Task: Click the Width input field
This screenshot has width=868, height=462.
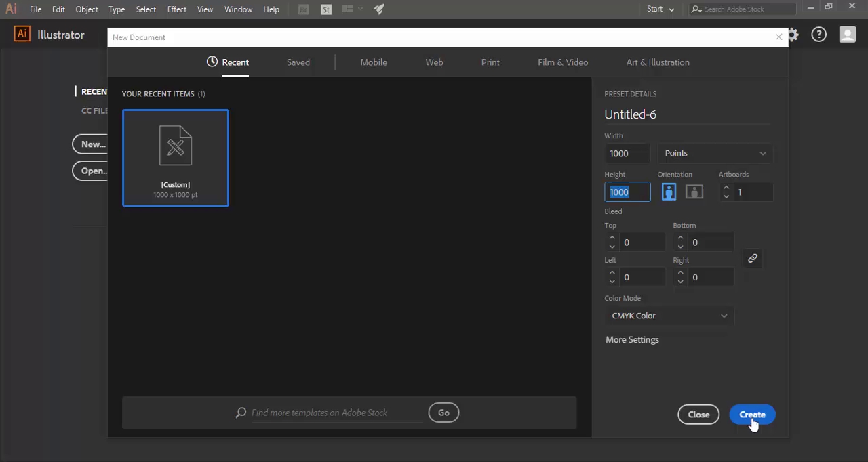Action: pos(627,153)
